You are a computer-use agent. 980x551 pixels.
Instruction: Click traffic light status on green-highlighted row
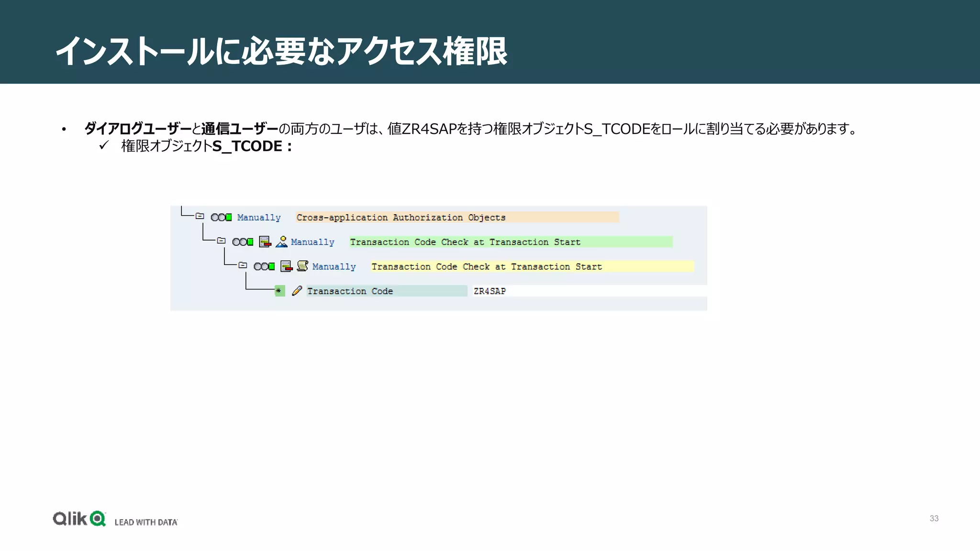click(243, 242)
